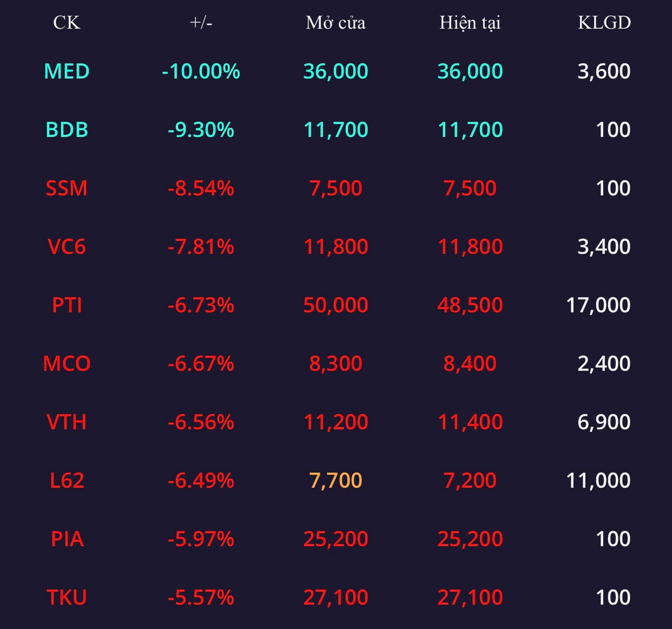Open the L62 ticker
Image resolution: width=672 pixels, height=629 pixels.
point(67,480)
